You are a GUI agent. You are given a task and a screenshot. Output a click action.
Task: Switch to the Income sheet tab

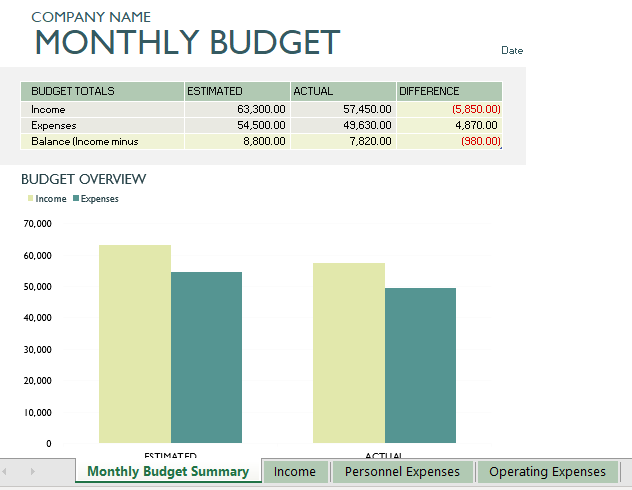click(x=295, y=471)
